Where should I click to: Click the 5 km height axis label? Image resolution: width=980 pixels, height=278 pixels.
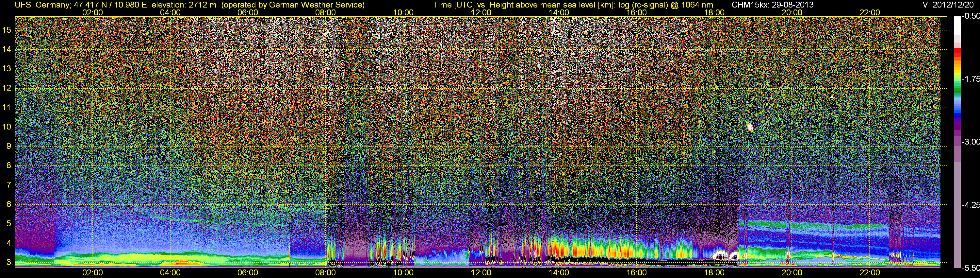click(x=9, y=224)
